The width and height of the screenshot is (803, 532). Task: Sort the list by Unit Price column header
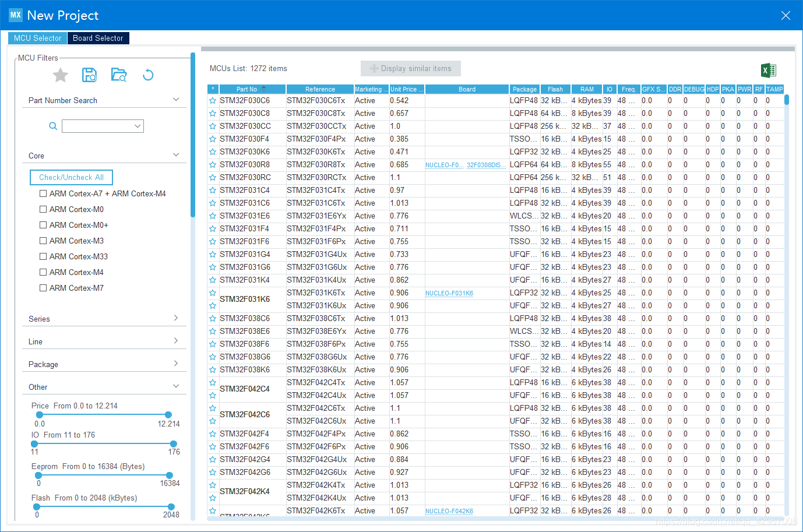[406, 89]
